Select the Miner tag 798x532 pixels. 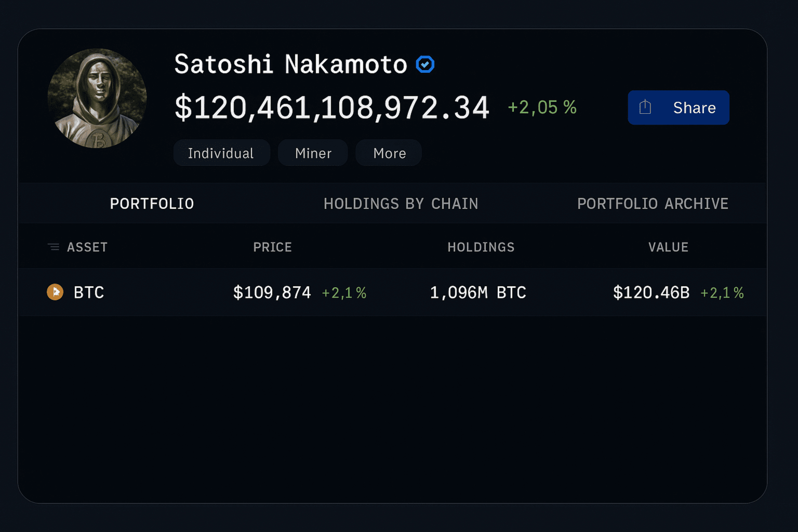tap(313, 153)
